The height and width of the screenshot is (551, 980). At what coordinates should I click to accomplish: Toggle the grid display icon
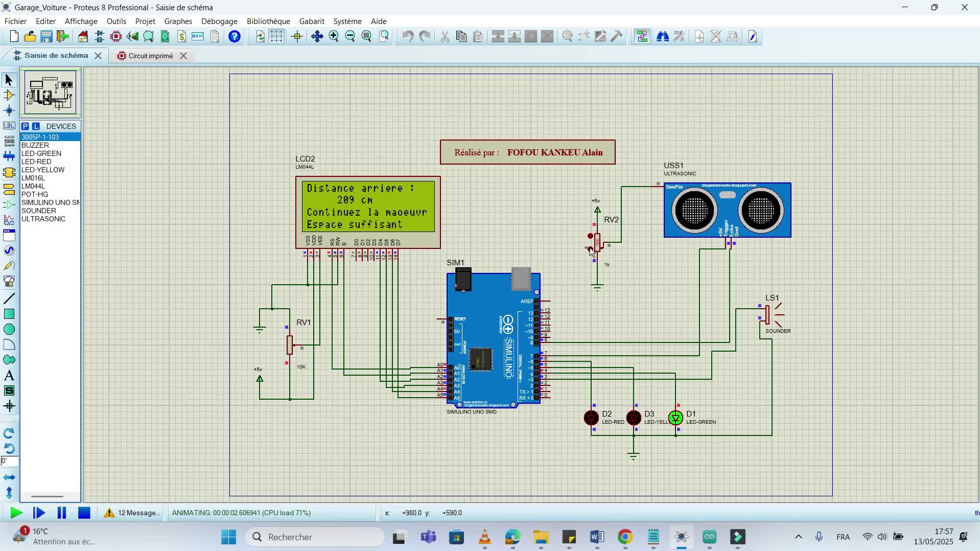coord(276,36)
